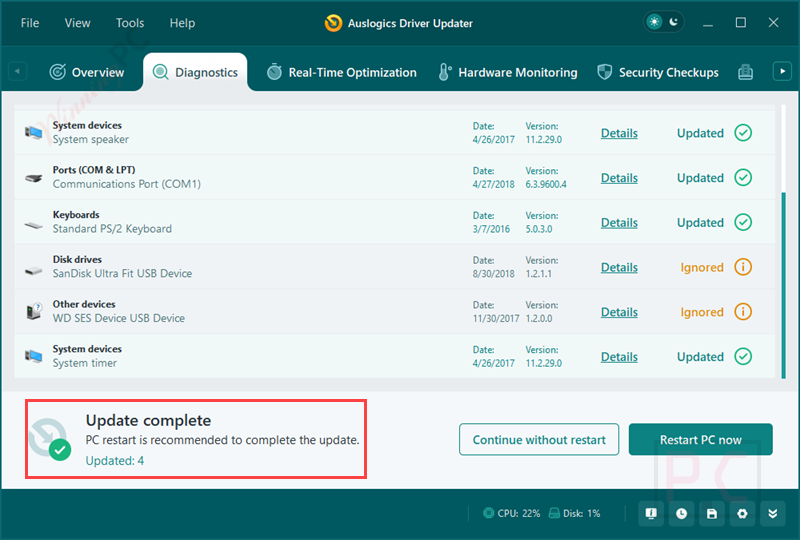This screenshot has height=540, width=800.
Task: Click the Ignored info icon for SanDisk device
Action: pyautogui.click(x=743, y=267)
